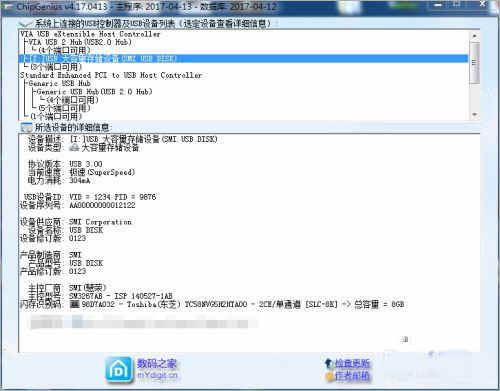Open the mYdigit.cn link
Screen dimensions: 500x391
coord(158,375)
